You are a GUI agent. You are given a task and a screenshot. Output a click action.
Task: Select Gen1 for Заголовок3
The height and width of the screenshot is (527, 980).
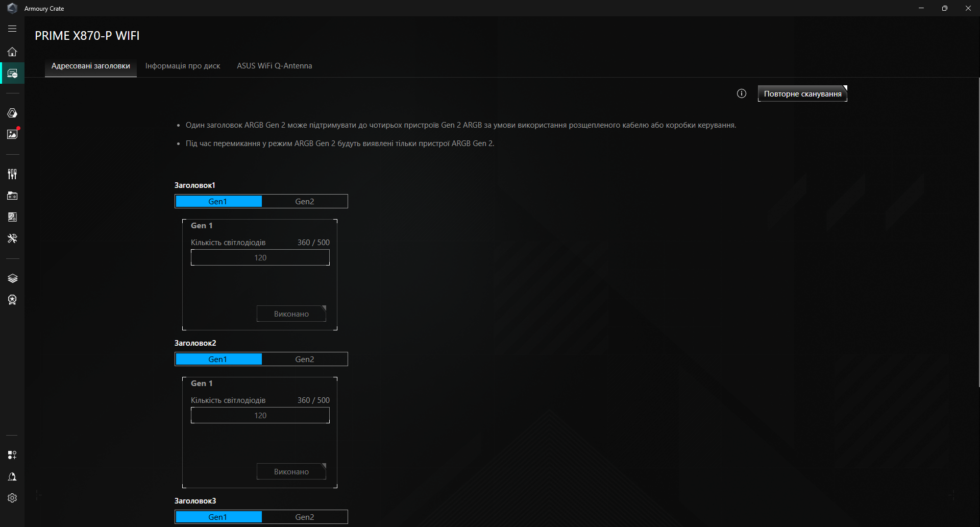(x=218, y=517)
